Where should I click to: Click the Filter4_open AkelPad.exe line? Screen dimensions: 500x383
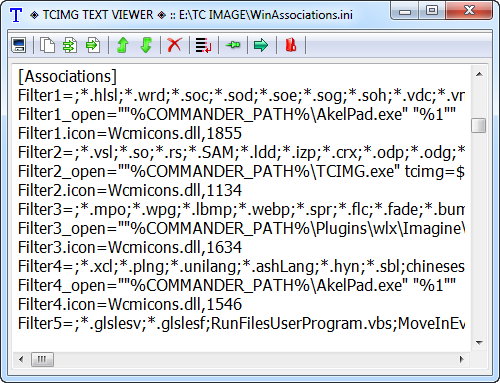click(x=237, y=286)
